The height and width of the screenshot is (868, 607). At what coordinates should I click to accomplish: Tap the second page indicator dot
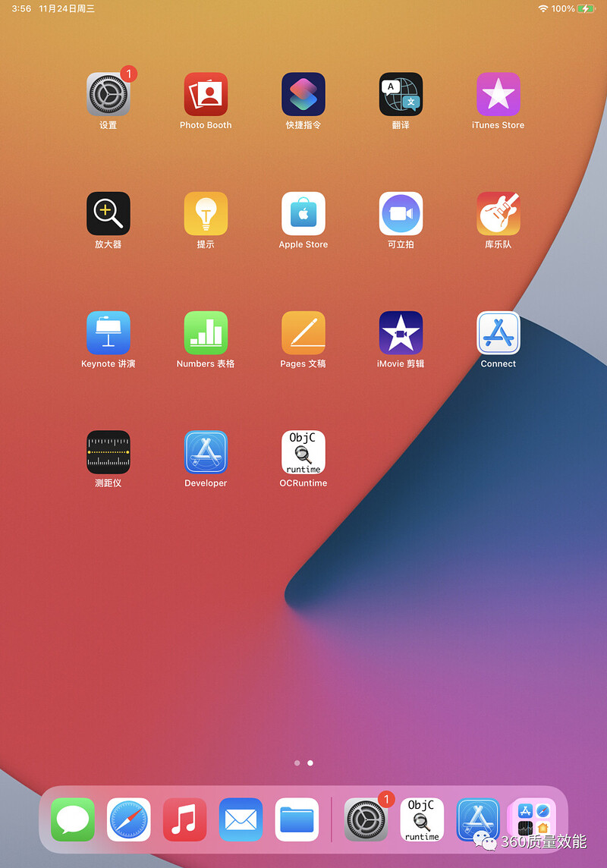(x=310, y=763)
